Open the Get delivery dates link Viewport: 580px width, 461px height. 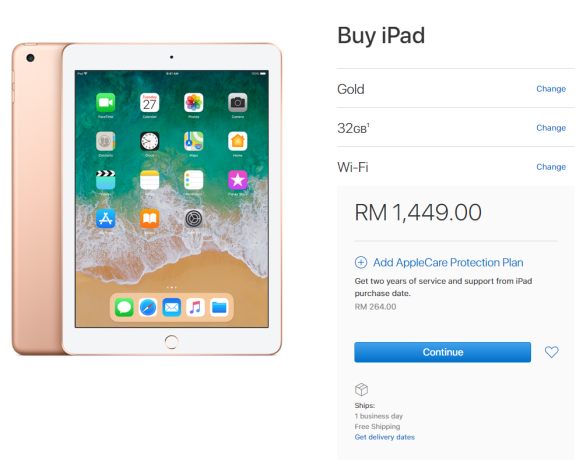point(384,437)
